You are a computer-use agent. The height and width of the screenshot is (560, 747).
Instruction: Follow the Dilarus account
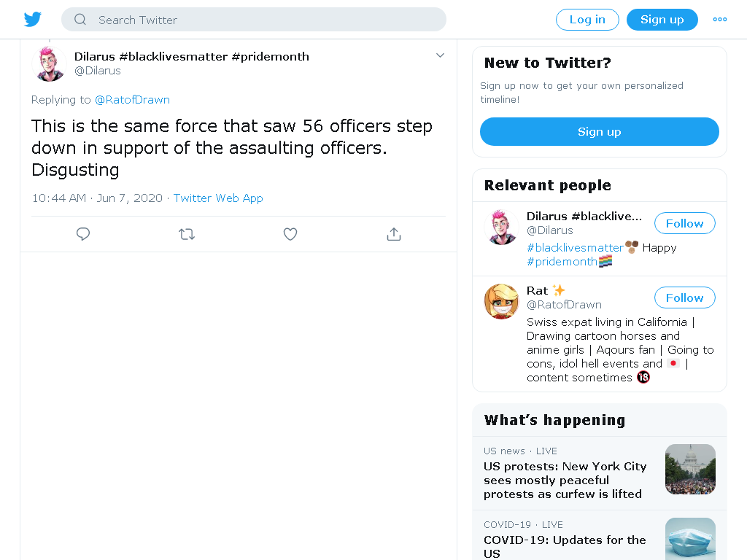[684, 223]
